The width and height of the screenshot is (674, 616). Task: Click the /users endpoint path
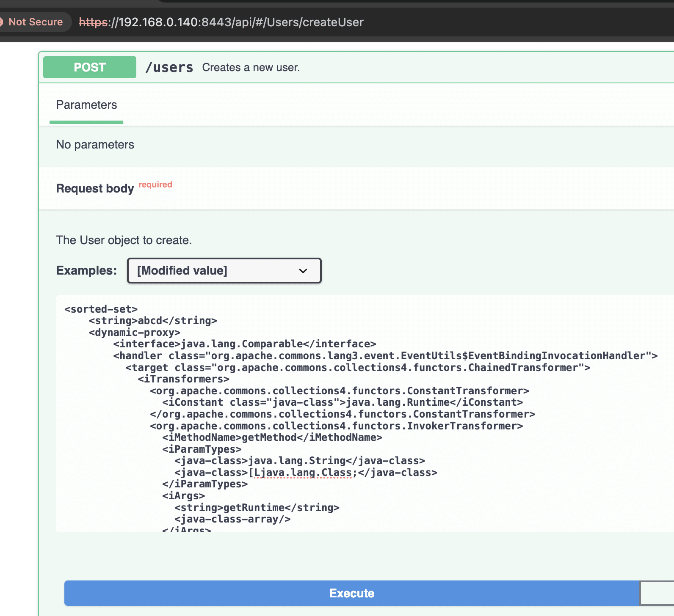(x=169, y=67)
